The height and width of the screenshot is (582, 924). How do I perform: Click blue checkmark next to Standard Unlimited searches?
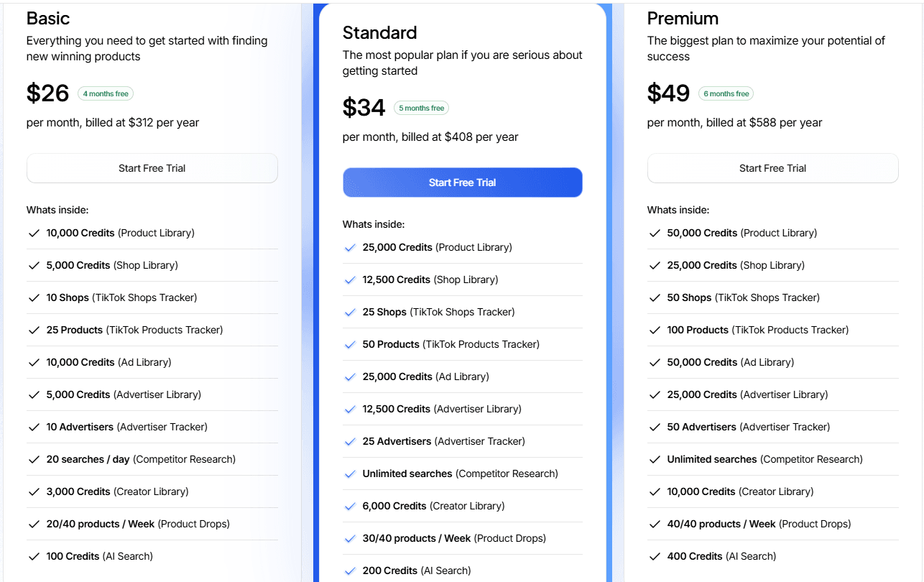click(350, 474)
